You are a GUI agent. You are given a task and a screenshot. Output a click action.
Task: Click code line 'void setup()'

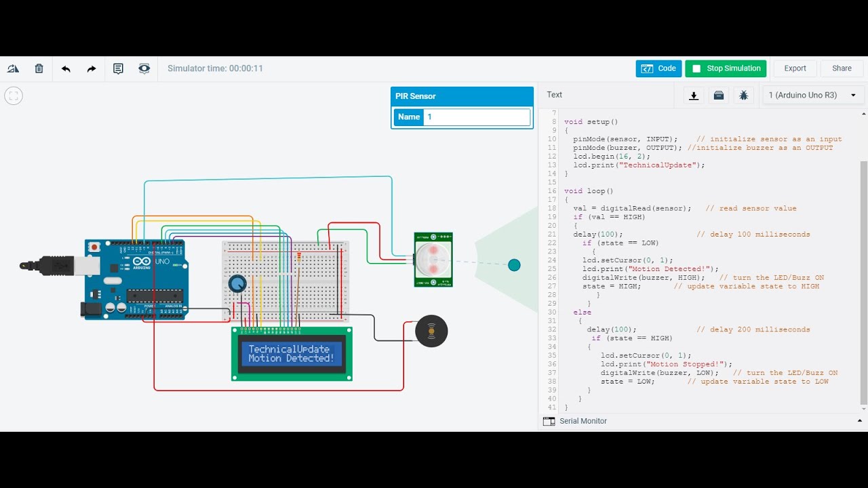[x=591, y=122]
